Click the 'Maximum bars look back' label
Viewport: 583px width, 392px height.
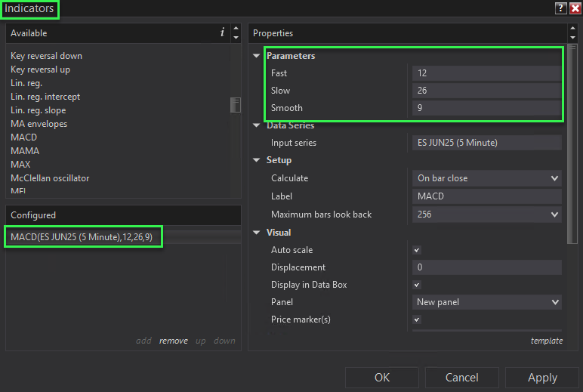click(321, 215)
